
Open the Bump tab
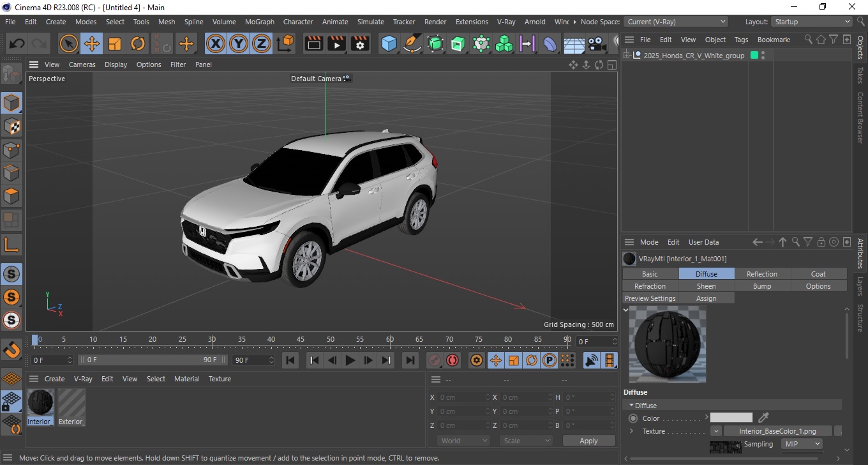click(x=762, y=286)
